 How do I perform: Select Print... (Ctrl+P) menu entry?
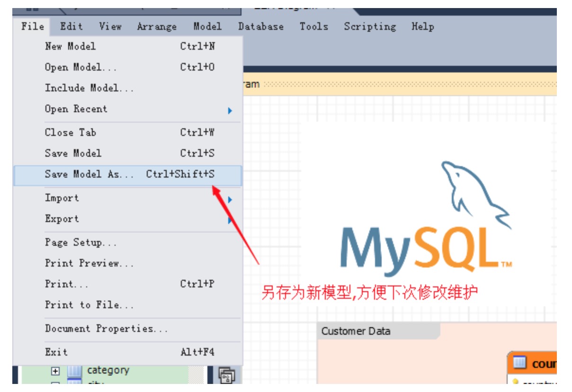coord(128,284)
